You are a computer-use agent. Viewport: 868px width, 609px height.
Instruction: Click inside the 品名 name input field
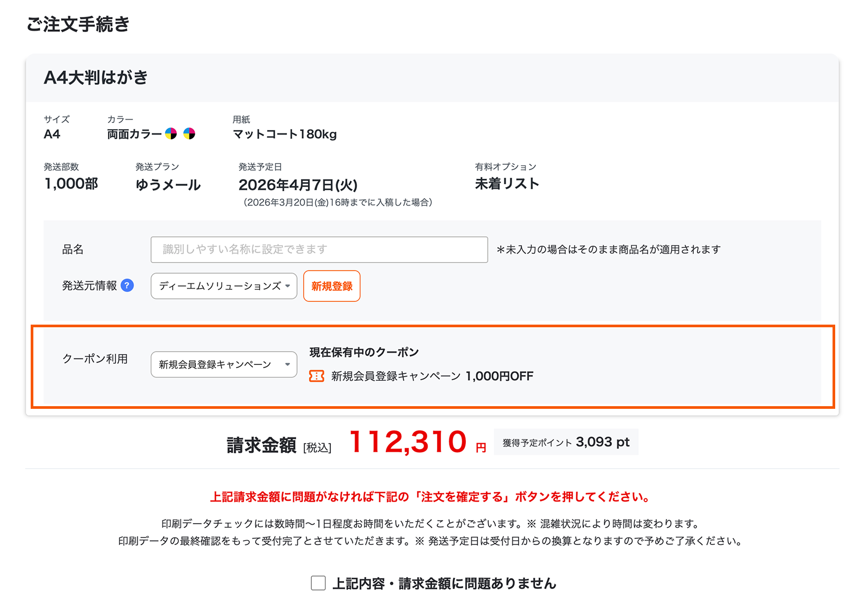tap(319, 249)
